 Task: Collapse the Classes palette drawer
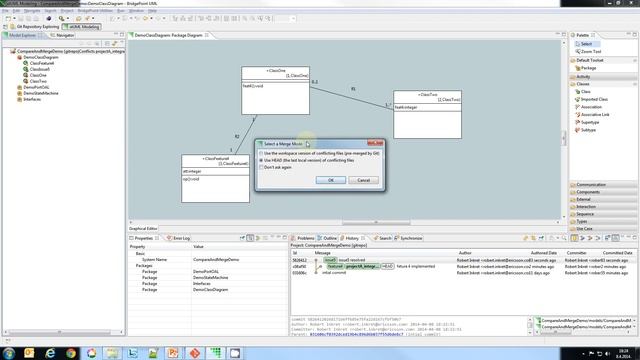pyautogui.click(x=603, y=84)
